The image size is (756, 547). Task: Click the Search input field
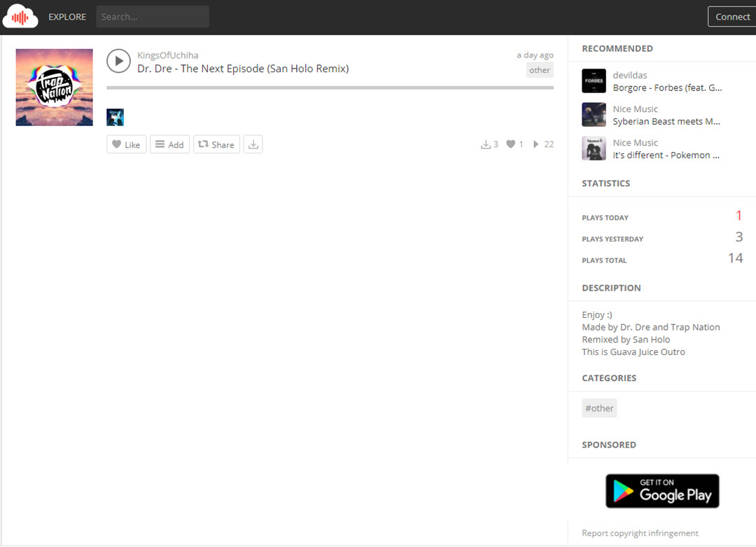153,17
